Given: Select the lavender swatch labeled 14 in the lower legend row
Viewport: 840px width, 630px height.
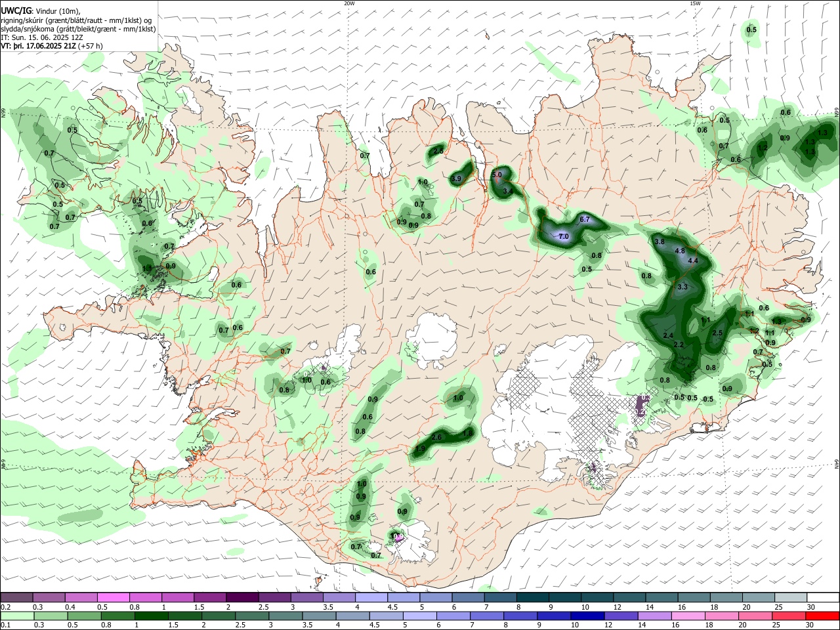Looking at the screenshot, I should tap(654, 616).
